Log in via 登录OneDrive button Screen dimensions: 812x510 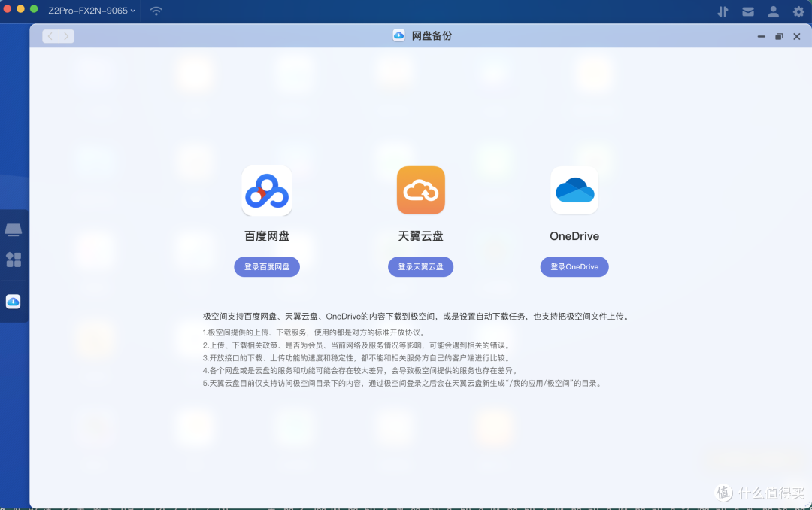point(574,266)
